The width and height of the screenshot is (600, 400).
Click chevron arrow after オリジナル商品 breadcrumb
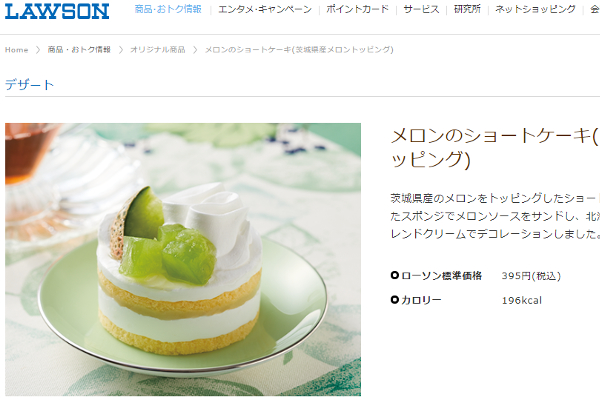tap(195, 50)
